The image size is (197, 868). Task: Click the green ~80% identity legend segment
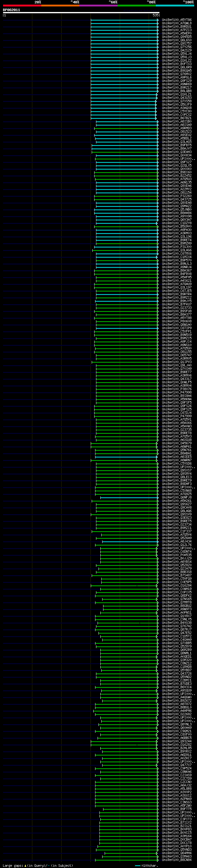coord(137,6)
